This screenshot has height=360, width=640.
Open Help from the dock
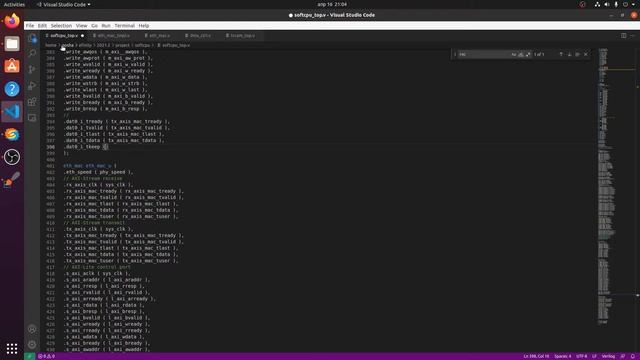(x=12, y=89)
